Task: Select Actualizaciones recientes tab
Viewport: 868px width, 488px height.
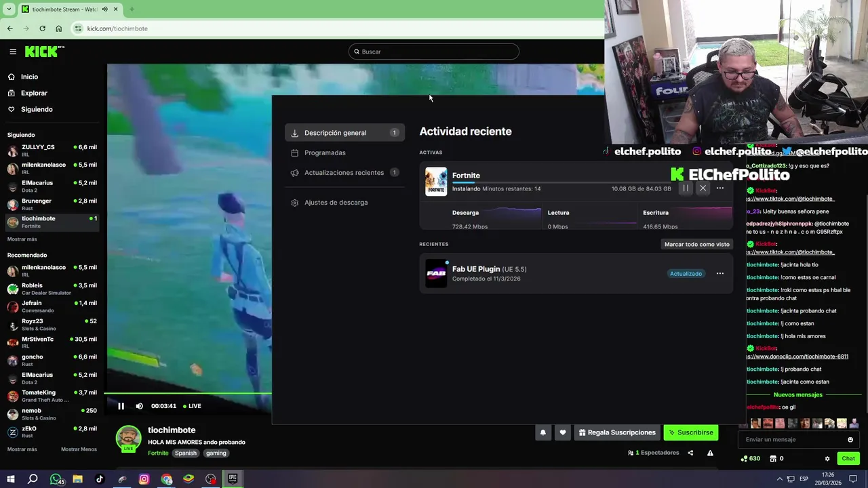Action: [344, 172]
